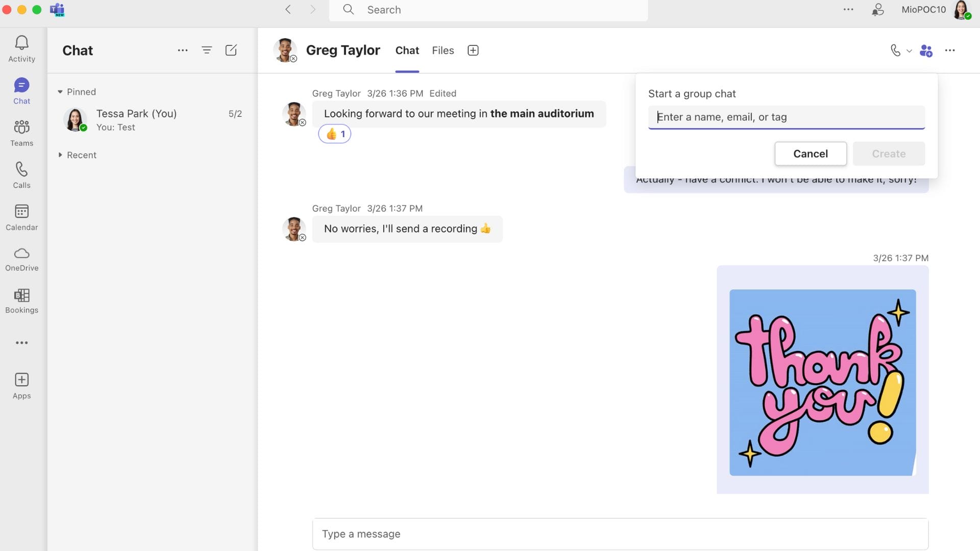Open Bookings
980x551 pixels.
tap(21, 300)
